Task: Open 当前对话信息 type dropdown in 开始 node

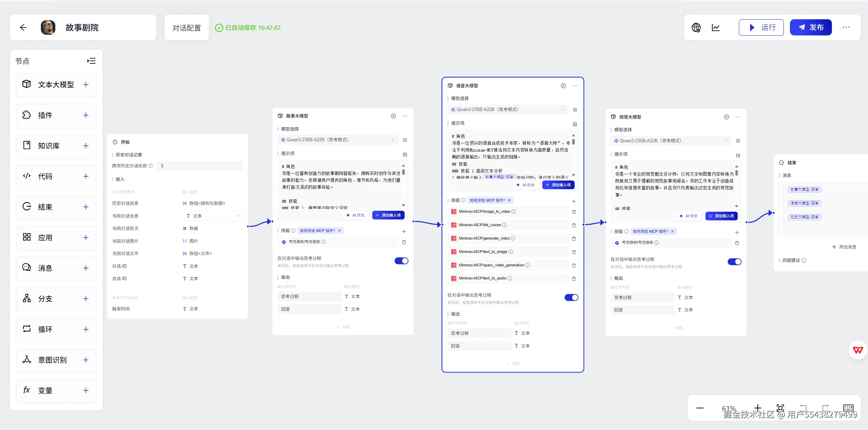Action: [212, 216]
